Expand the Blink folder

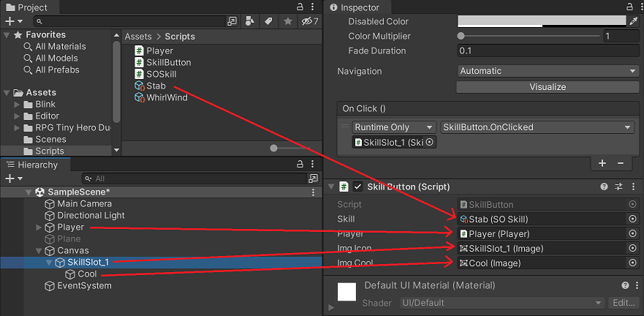(x=17, y=105)
